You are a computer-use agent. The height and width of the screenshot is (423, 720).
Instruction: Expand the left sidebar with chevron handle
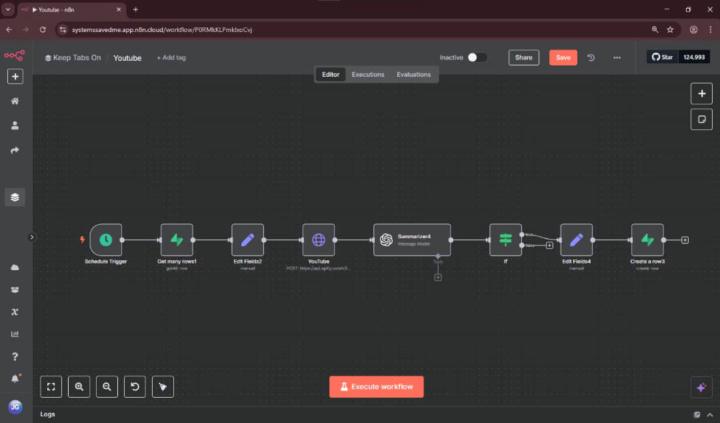(x=31, y=237)
